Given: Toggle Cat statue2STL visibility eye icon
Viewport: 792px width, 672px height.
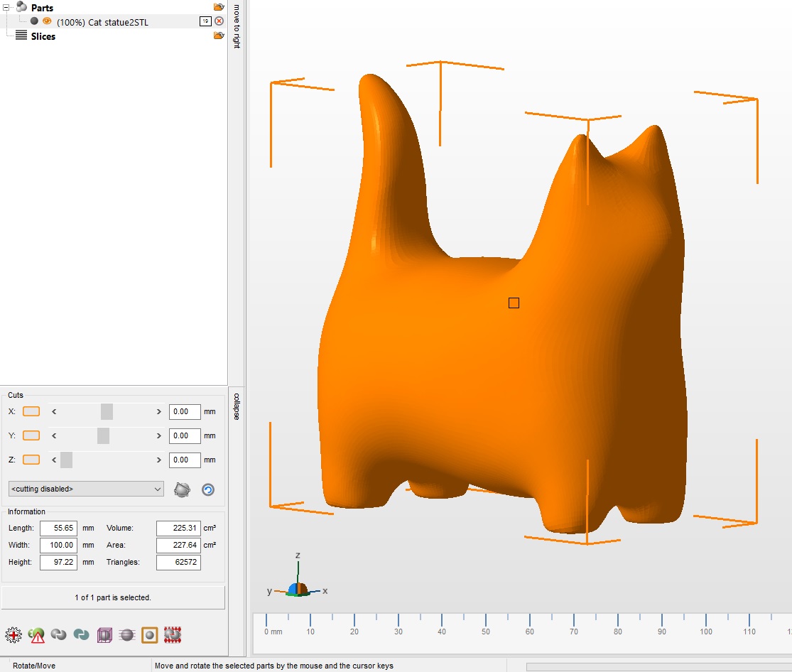Looking at the screenshot, I should [x=47, y=21].
